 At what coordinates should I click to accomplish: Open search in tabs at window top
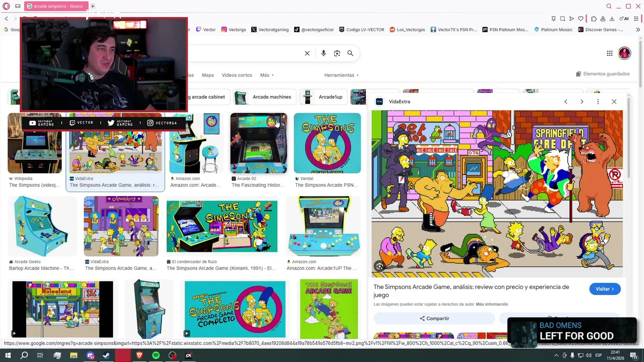tap(609, 6)
